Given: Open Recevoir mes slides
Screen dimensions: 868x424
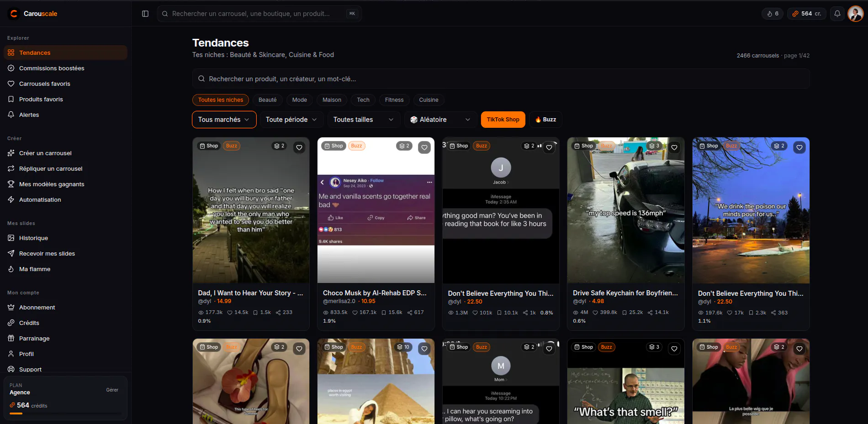Looking at the screenshot, I should point(65,253).
